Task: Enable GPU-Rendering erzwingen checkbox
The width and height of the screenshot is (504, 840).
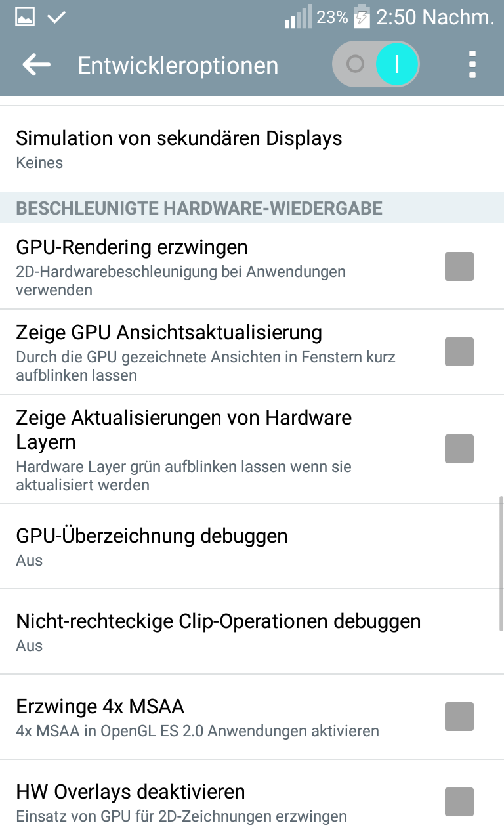Action: click(459, 266)
